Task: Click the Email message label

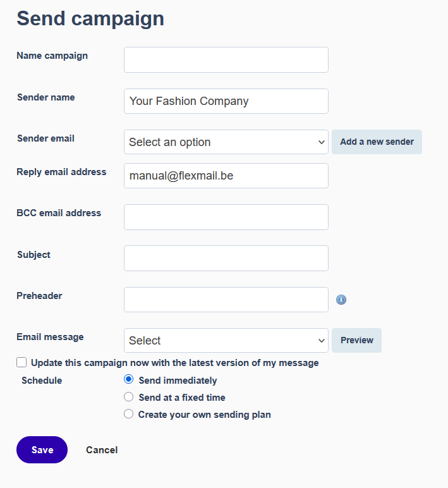Action: 50,337
